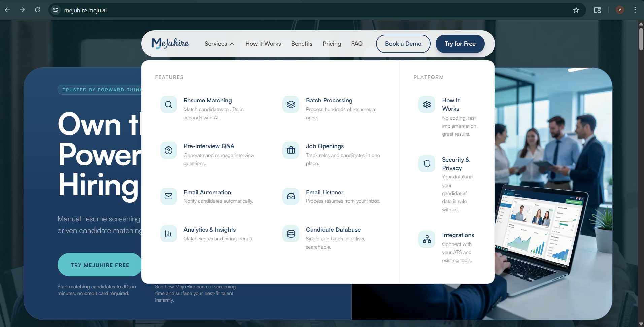Viewport: 644px width, 327px height.
Task: Click the Resume Matching magnifier icon
Action: 169,104
